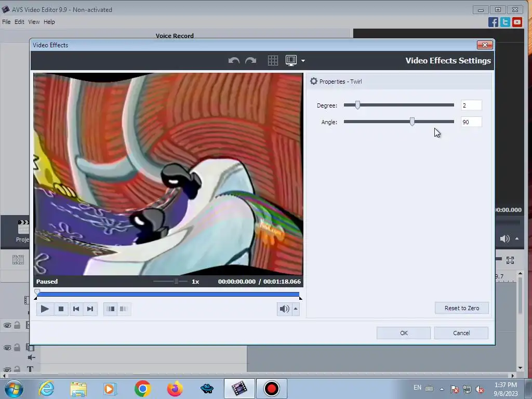Image resolution: width=532 pixels, height=399 pixels.
Task: Open the Edit menu
Action: point(19,22)
